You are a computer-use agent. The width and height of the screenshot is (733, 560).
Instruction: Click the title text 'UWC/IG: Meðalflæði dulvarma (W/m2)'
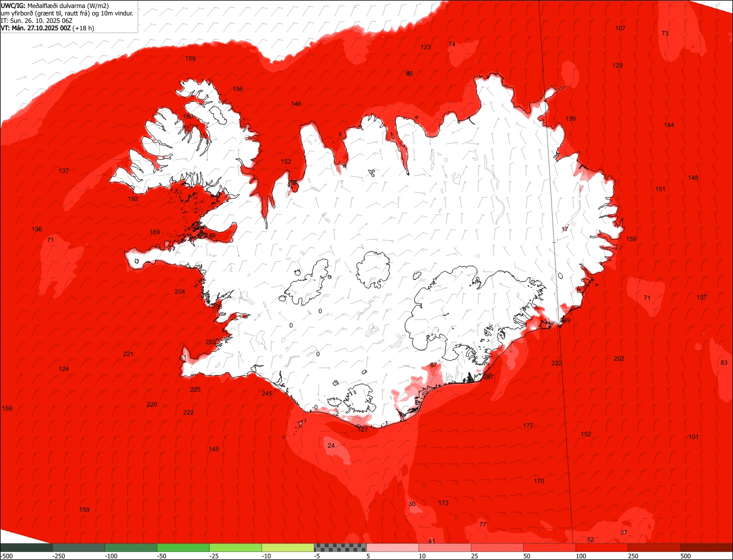55,6
